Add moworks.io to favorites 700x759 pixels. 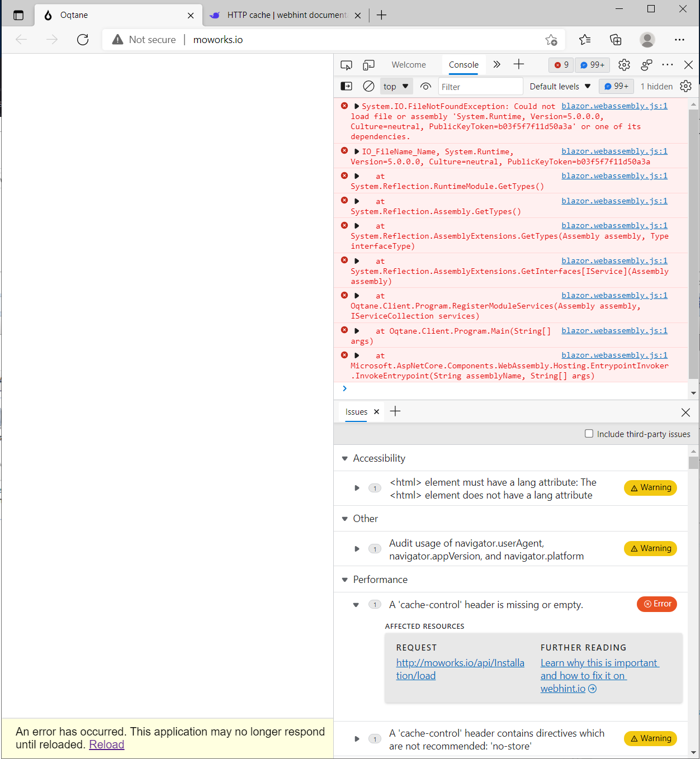point(551,40)
